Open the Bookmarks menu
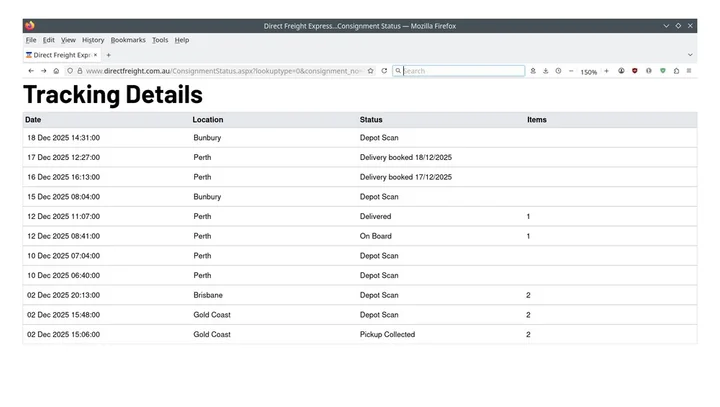Viewport: 720px width, 407px height. click(128, 40)
